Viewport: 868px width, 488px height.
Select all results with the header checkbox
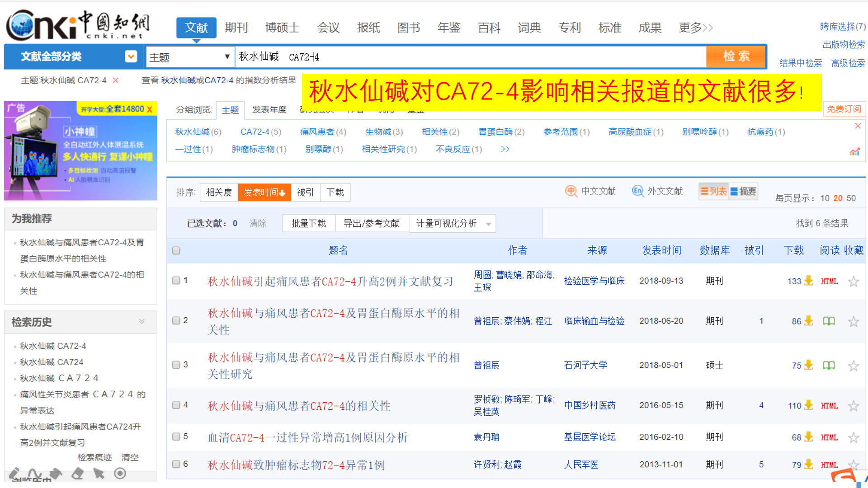tap(176, 250)
